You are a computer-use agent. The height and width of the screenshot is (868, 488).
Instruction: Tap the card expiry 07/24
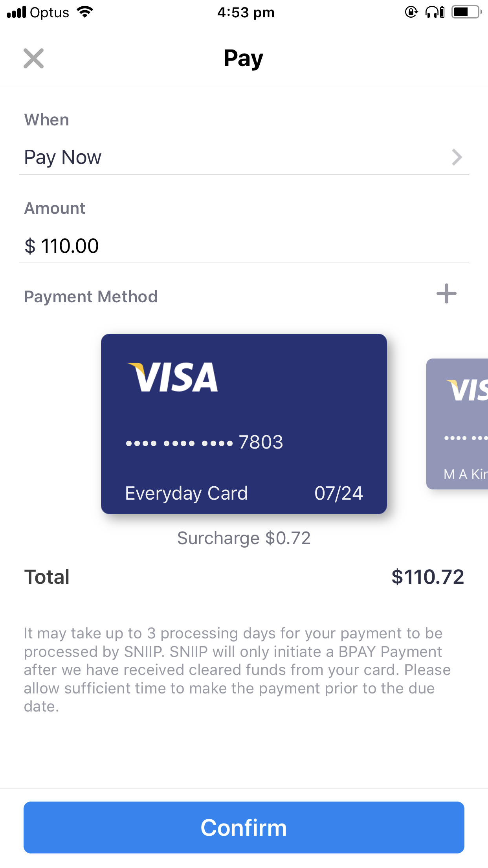(338, 493)
